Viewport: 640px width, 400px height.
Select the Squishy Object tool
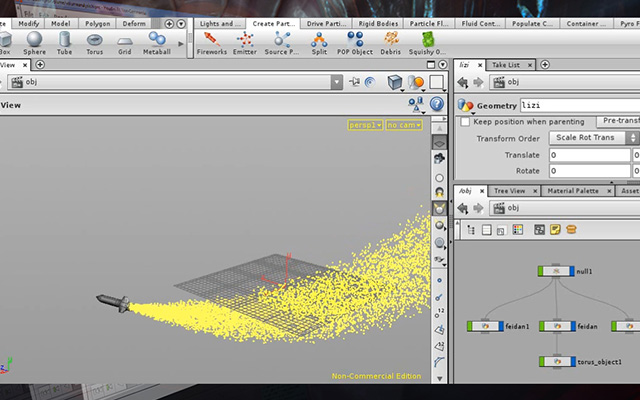(427, 43)
